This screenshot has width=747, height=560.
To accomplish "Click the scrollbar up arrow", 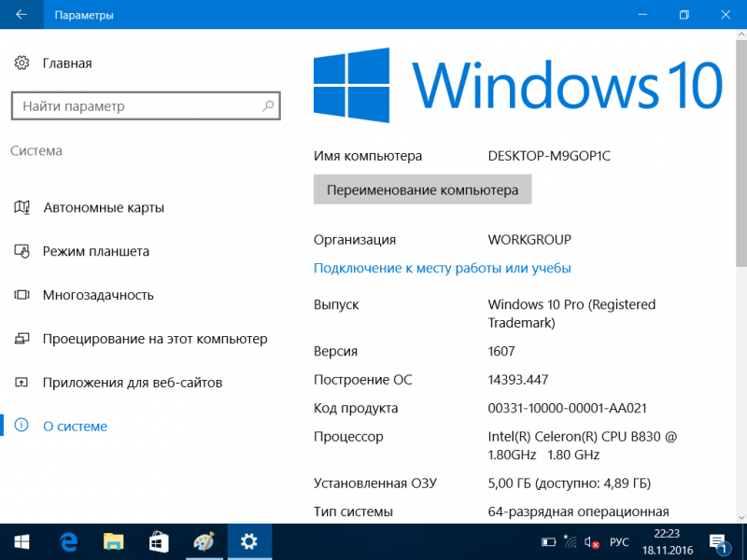I will (741, 35).
